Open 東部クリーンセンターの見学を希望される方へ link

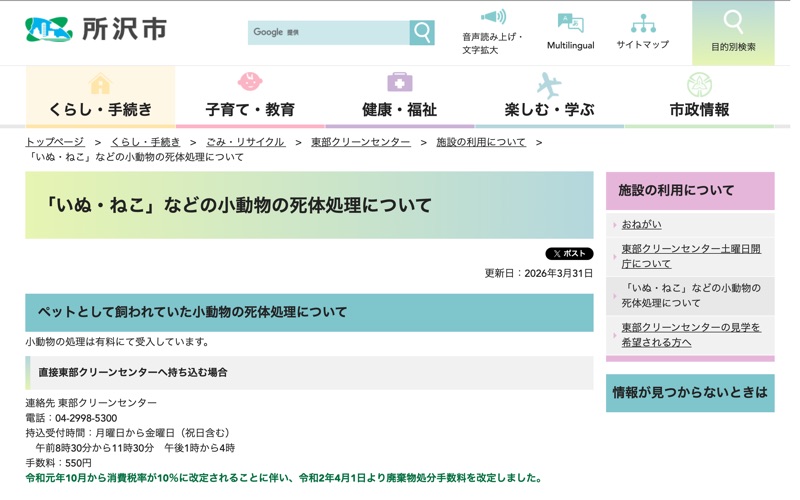(691, 335)
